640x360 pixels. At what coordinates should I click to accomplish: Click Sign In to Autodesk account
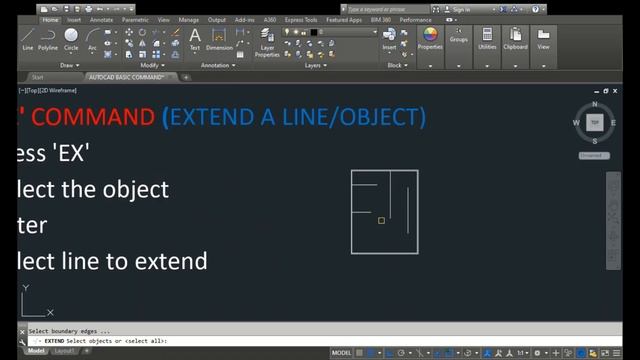tap(462, 9)
